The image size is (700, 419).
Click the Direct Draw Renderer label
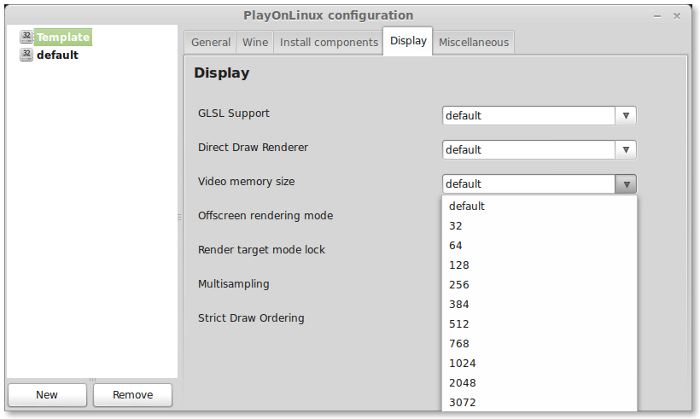coord(253,147)
